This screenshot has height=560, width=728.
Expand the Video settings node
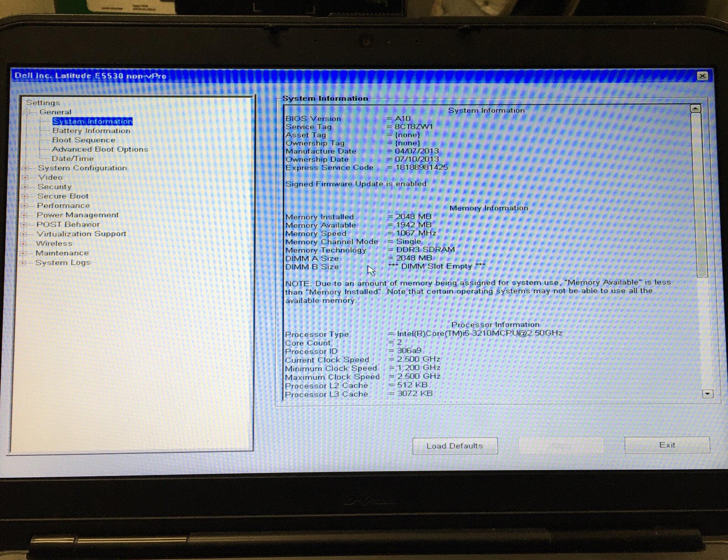coord(26,177)
